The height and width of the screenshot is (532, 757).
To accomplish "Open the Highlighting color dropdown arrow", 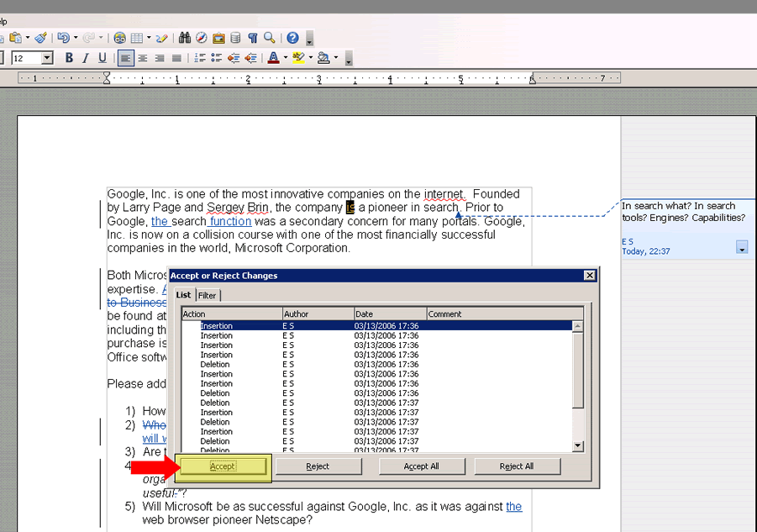I will click(310, 59).
